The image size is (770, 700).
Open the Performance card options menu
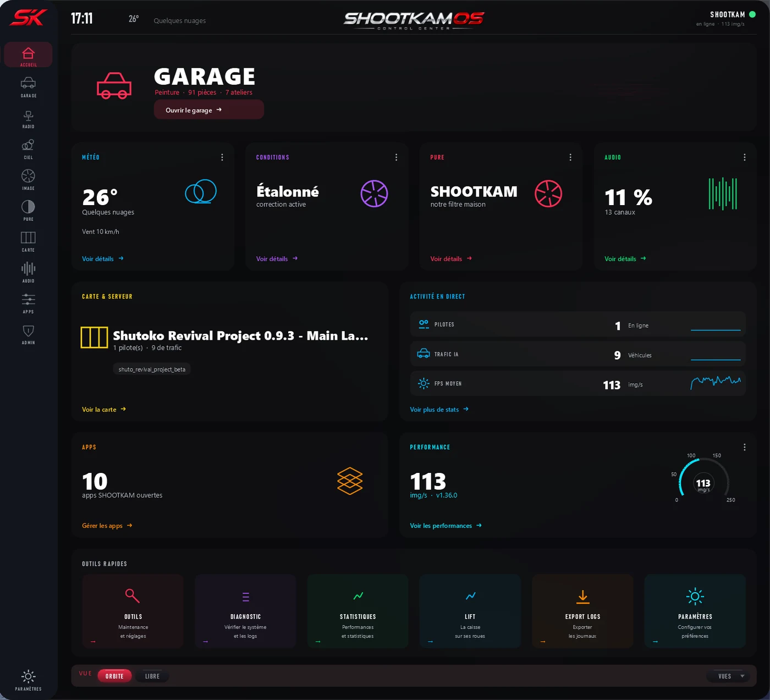click(745, 447)
